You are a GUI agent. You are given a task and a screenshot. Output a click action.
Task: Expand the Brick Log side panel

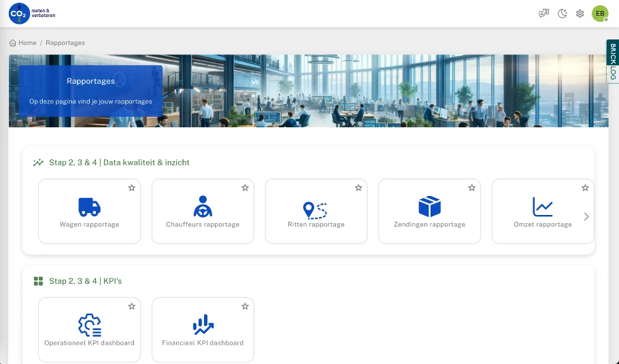click(x=612, y=61)
